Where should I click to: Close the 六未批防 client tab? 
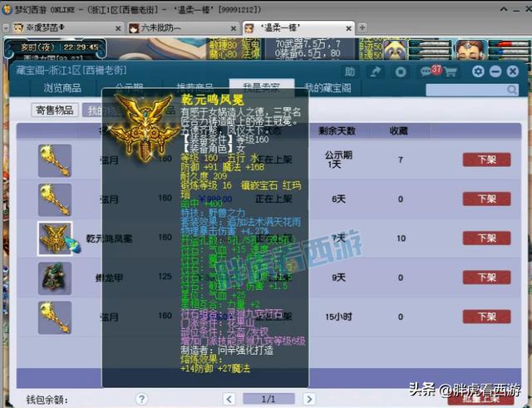[x=233, y=28]
